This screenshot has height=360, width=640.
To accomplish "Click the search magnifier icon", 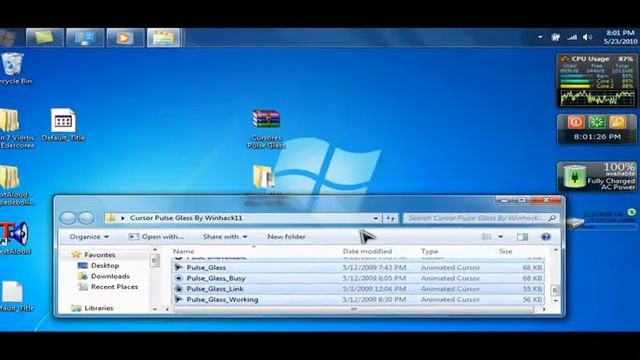I will point(552,218).
